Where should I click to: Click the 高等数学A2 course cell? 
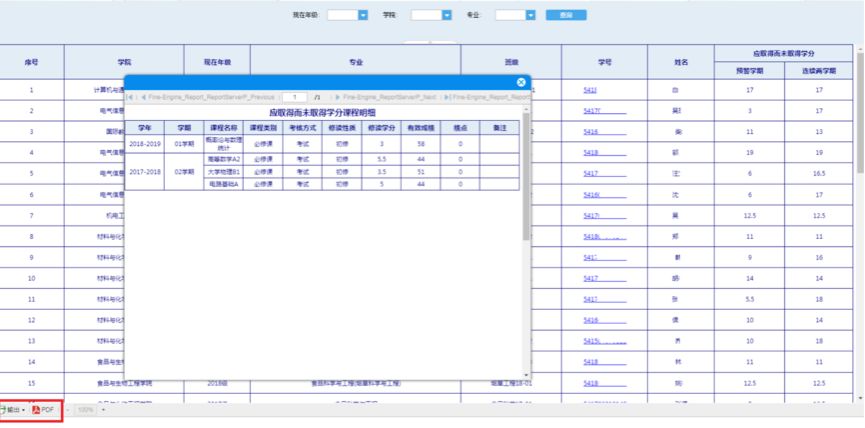223,159
